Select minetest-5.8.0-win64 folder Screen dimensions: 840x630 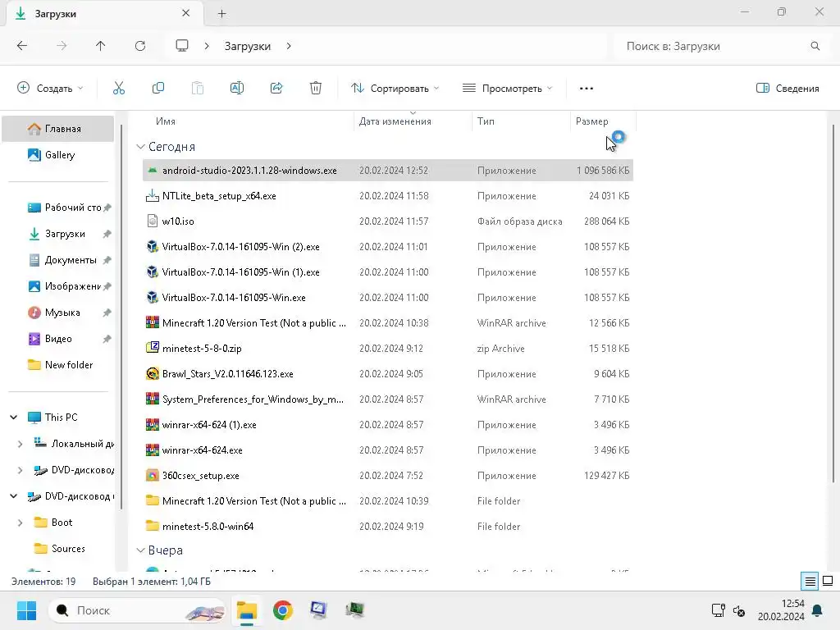tap(388, 527)
